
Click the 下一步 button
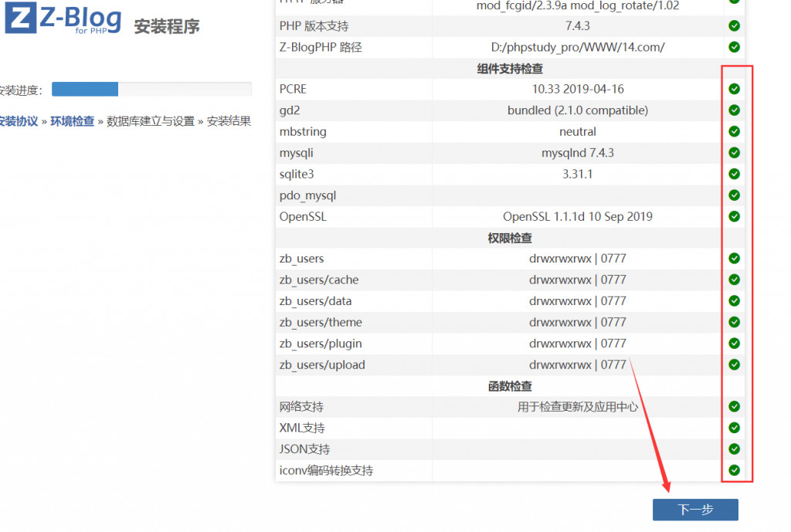click(695, 510)
